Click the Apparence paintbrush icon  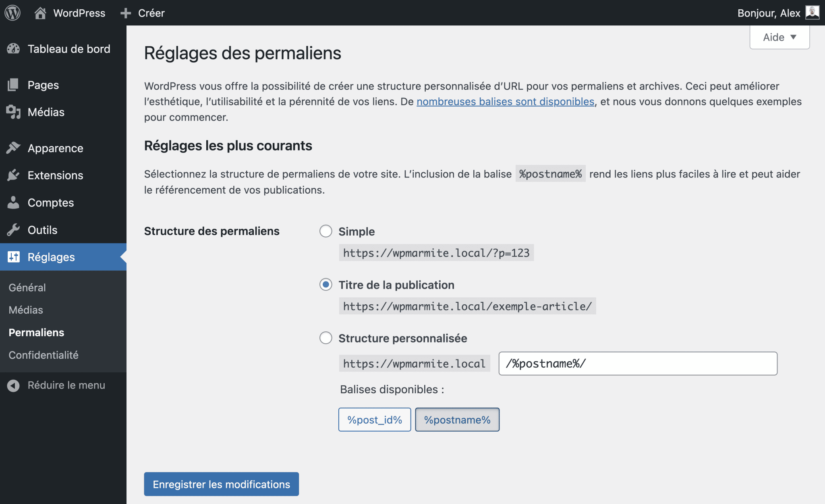point(13,148)
